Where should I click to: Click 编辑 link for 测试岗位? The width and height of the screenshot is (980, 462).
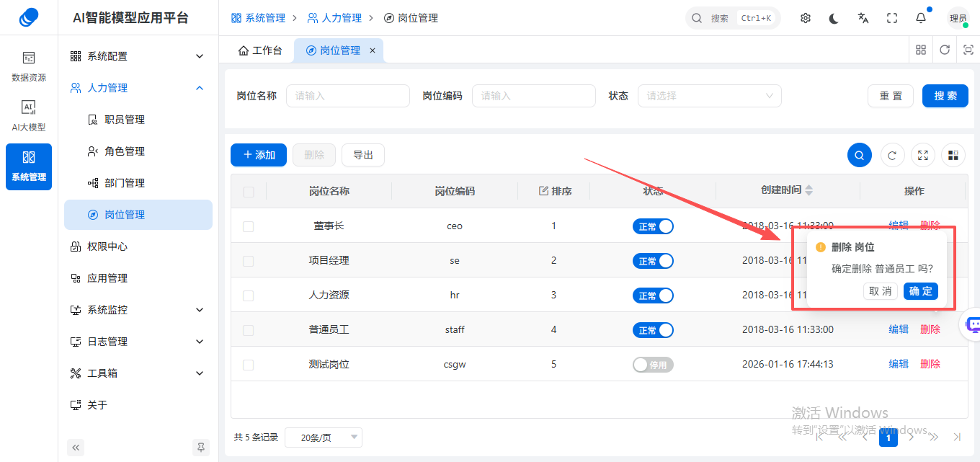coord(899,364)
